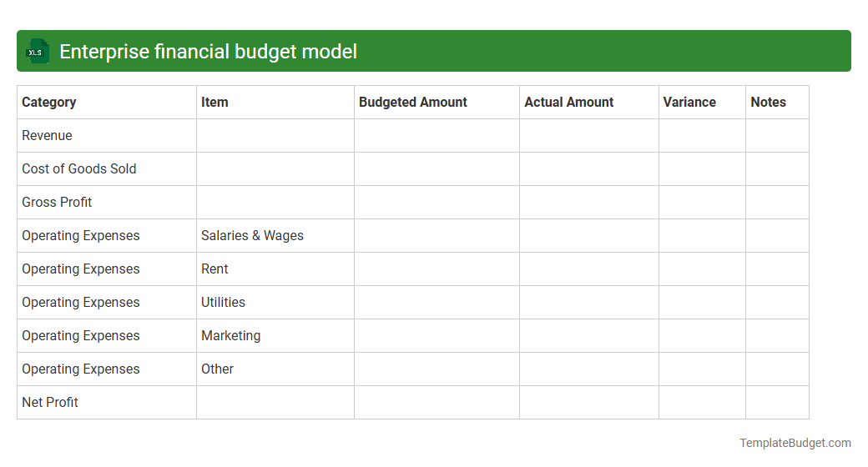Image resolution: width=868 pixels, height=467 pixels.
Task: Click the empty Item cell for Gross Profit
Action: pos(275,202)
